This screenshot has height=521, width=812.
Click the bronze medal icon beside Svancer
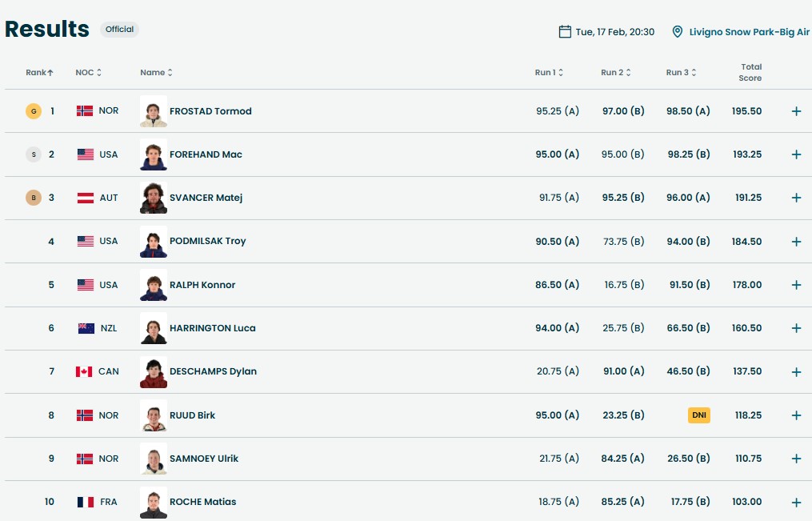(33, 198)
